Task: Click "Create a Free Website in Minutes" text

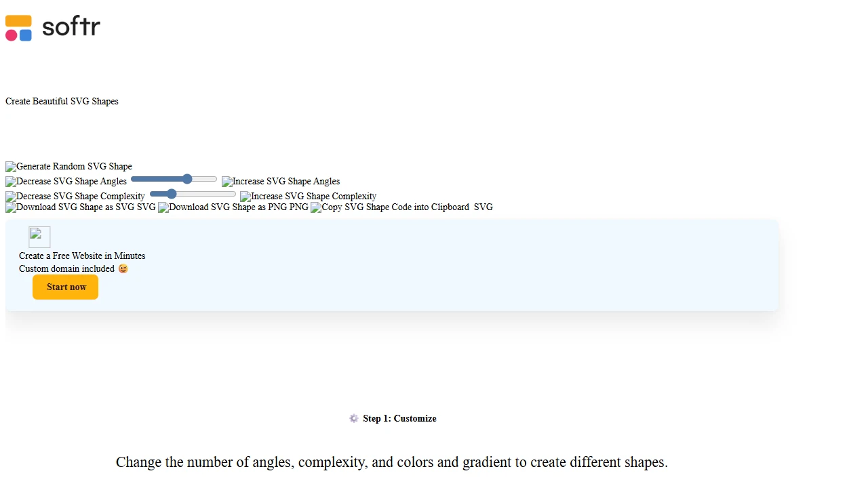Action: [82, 256]
